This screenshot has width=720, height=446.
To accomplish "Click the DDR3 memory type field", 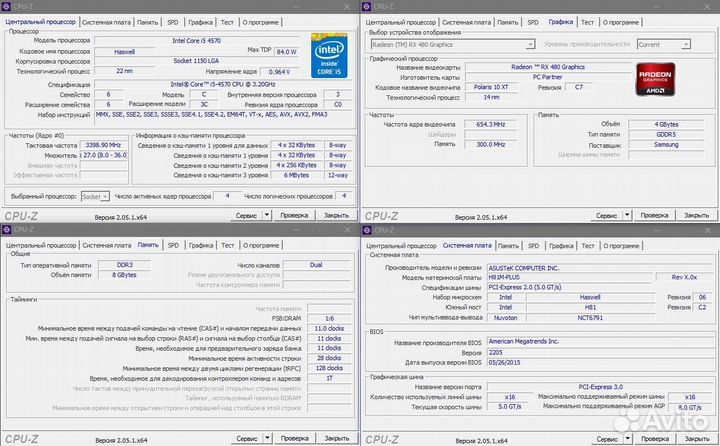I will click(x=124, y=265).
